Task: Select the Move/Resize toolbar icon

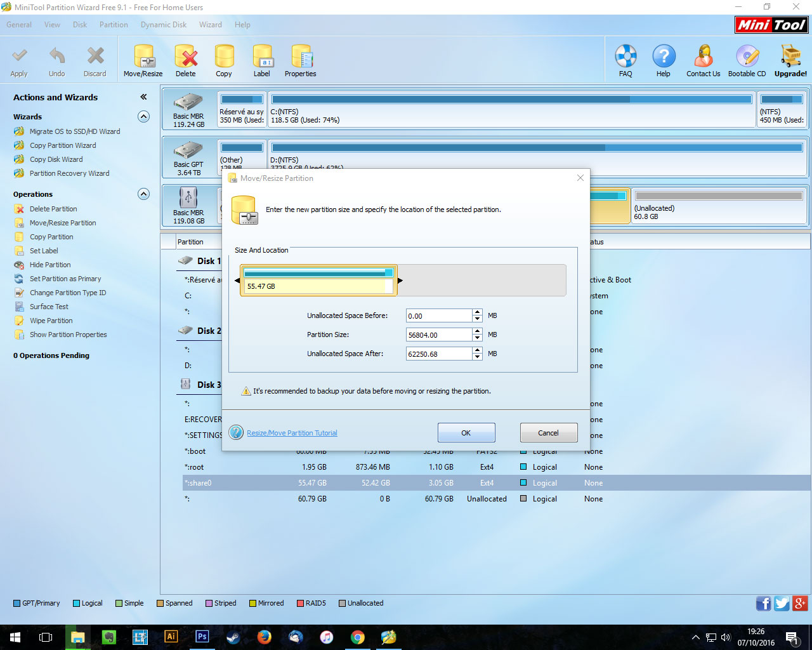Action: pos(143,56)
